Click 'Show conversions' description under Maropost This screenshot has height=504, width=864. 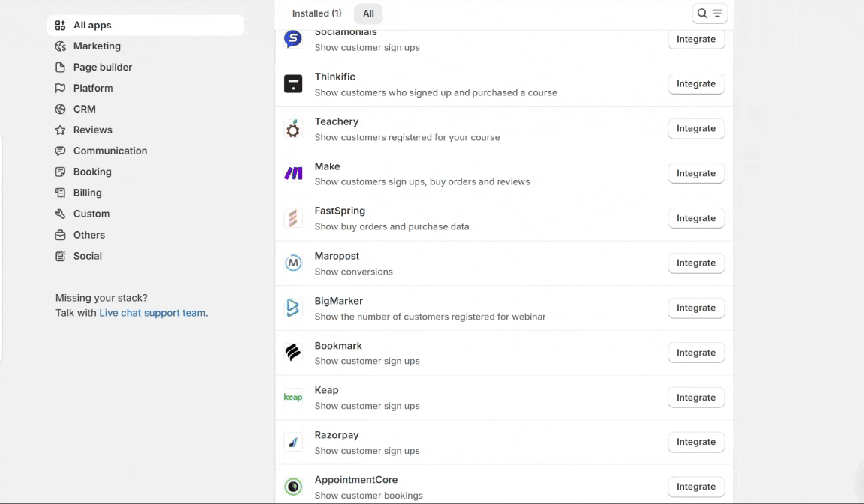[354, 271]
